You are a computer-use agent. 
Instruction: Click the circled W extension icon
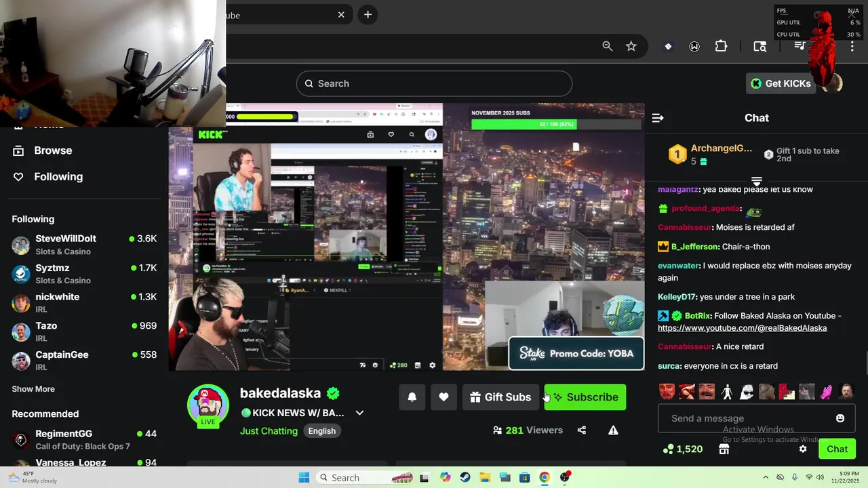click(694, 46)
